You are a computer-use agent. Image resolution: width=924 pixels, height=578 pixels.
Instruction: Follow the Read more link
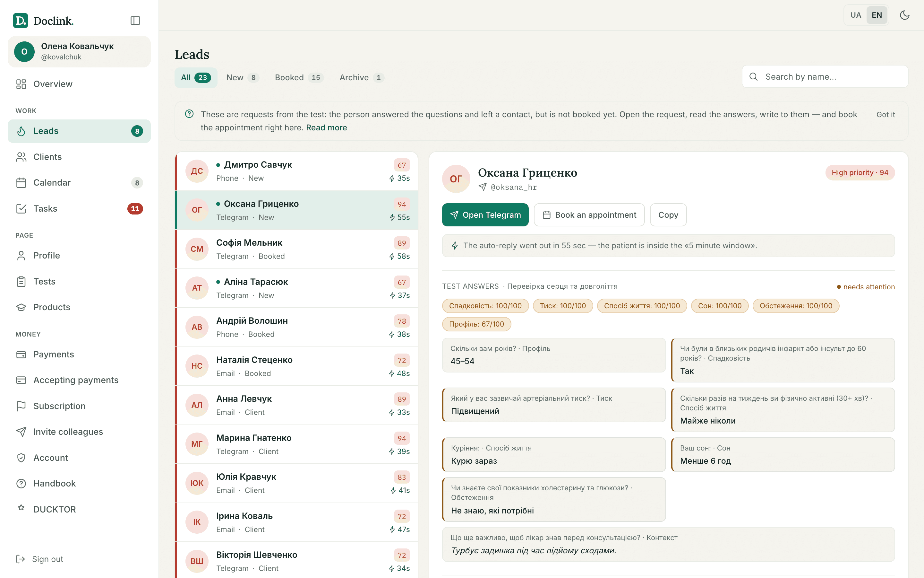327,128
